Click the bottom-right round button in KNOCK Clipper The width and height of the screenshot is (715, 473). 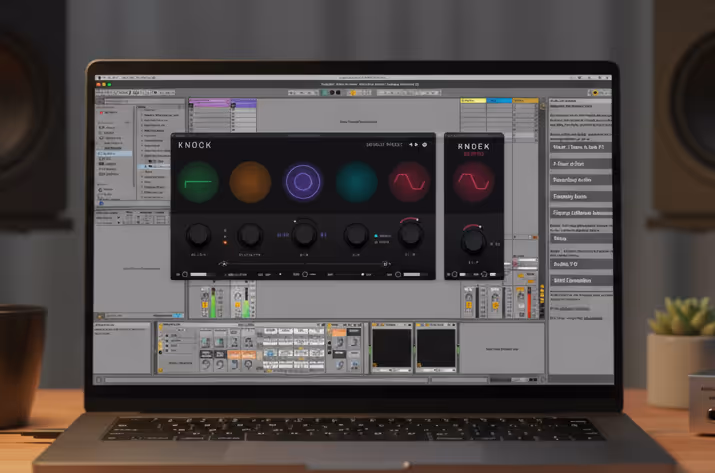484,275
